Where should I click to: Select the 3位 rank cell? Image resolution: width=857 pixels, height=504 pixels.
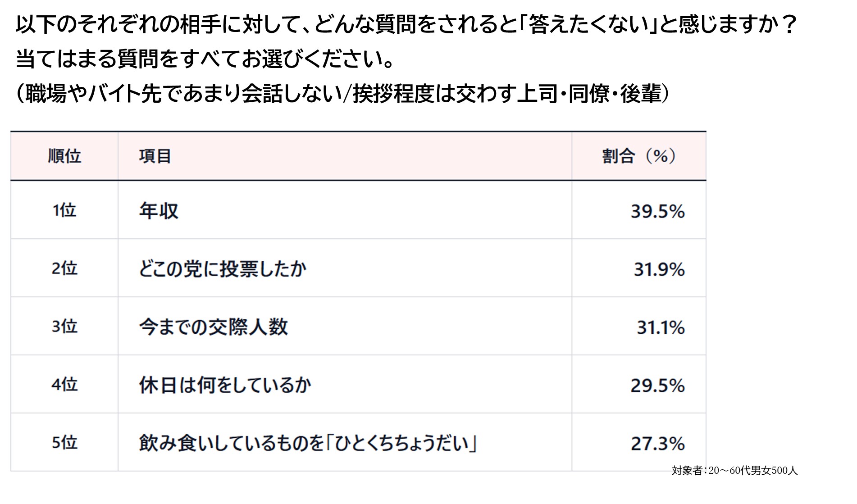64,327
